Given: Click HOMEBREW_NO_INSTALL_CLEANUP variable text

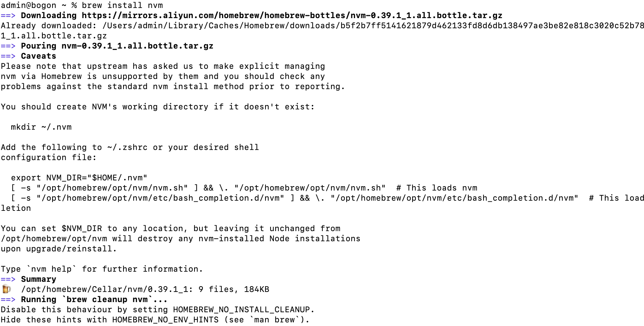Looking at the screenshot, I should click(242, 310).
